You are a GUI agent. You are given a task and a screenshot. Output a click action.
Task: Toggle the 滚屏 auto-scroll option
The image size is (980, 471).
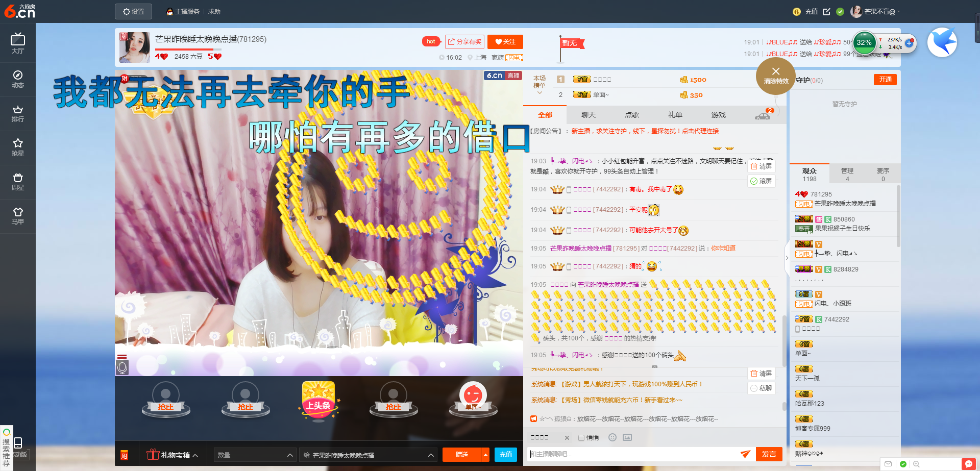click(761, 181)
